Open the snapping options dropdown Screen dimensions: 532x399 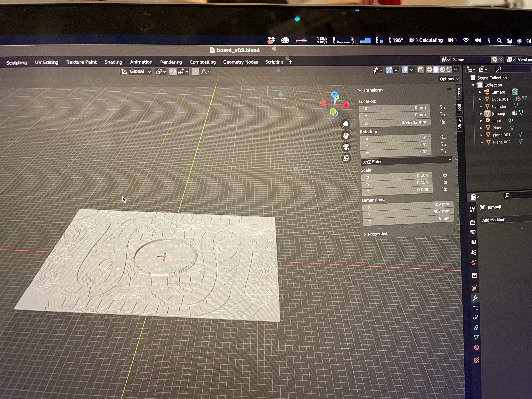183,71
